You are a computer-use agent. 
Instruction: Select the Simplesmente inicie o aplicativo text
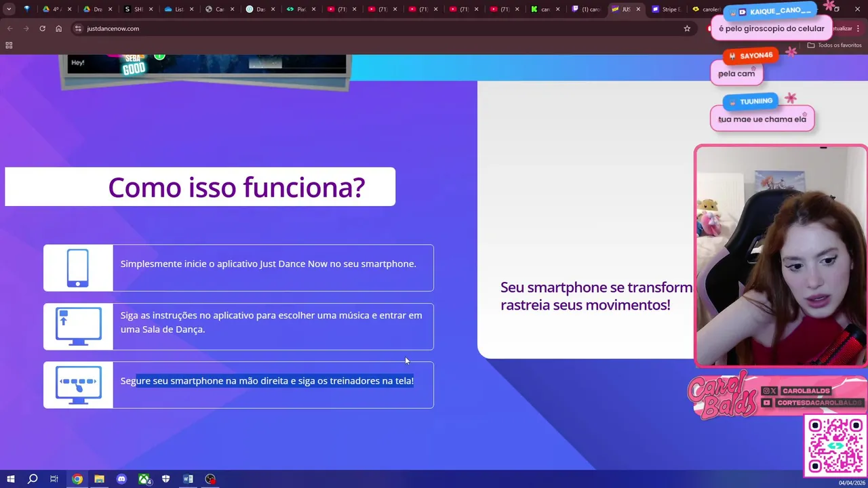pos(269,264)
